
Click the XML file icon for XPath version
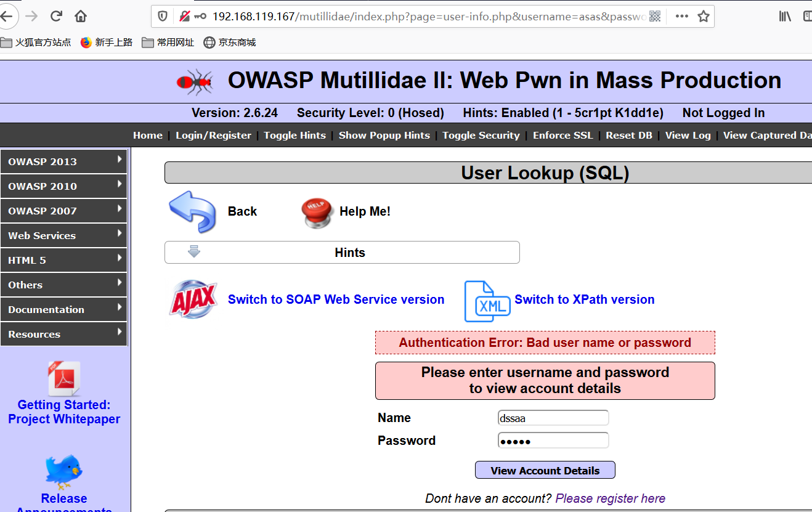[x=487, y=301]
